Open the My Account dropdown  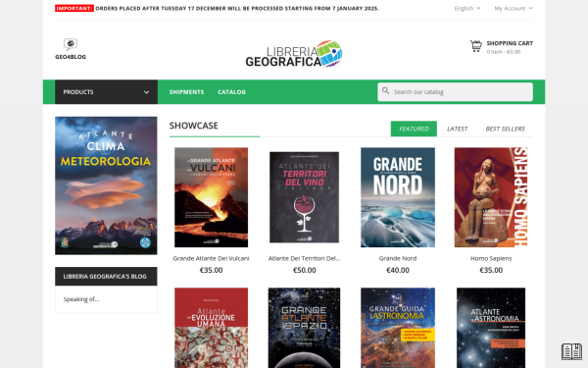(x=514, y=8)
